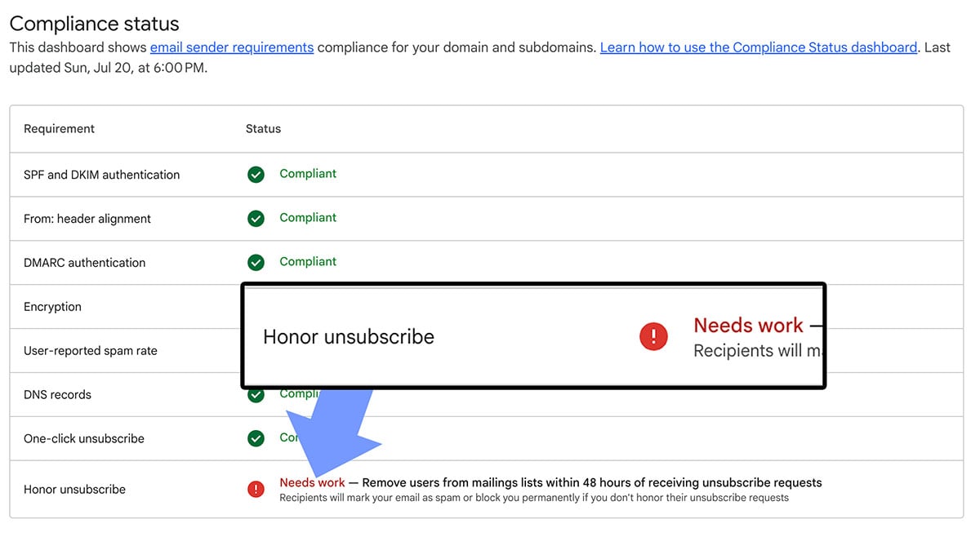Click the large Needs work text in callout
This screenshot has height=537, width=980.
[x=748, y=326]
